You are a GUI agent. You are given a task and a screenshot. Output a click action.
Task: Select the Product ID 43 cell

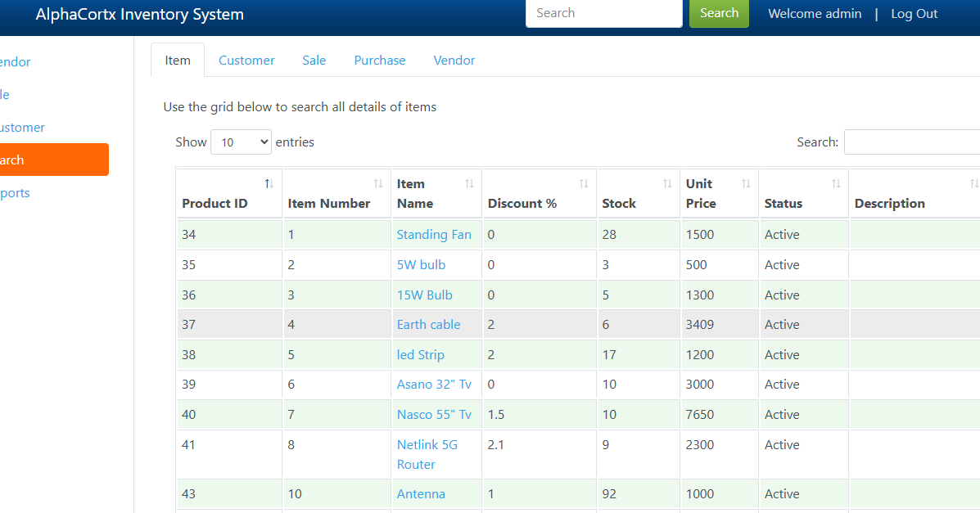[x=228, y=493]
